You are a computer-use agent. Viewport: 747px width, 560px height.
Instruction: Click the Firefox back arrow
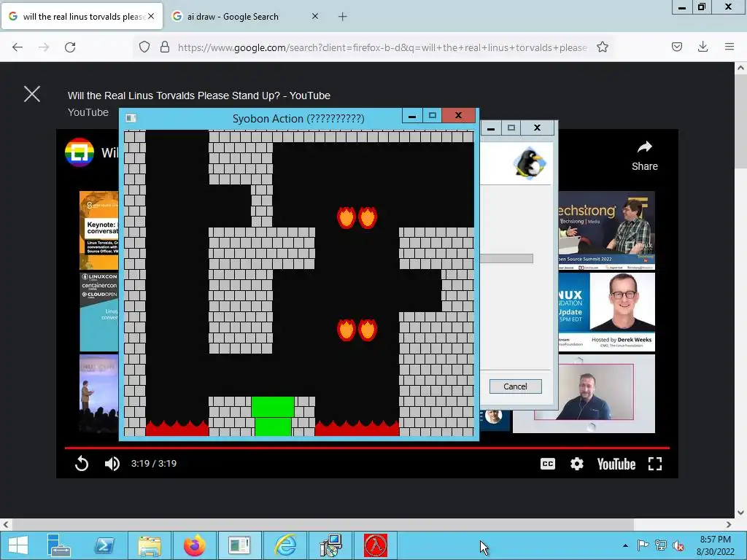tap(18, 47)
